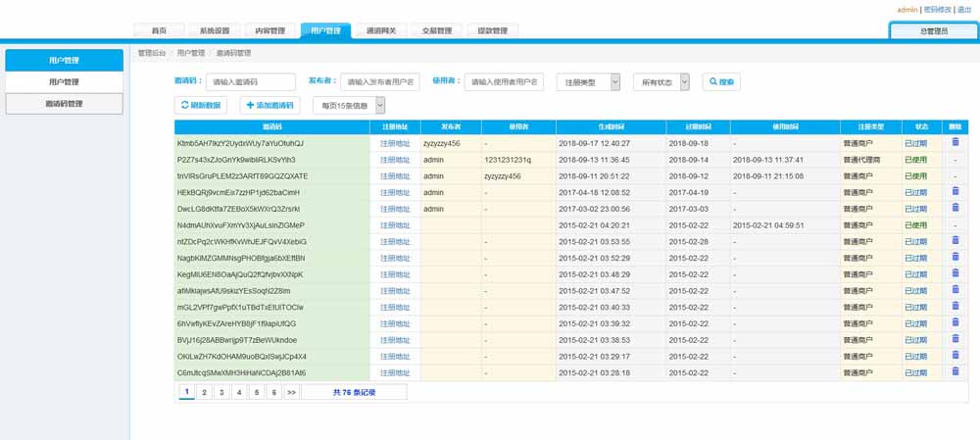Click the 退出 logout link

(964, 9)
